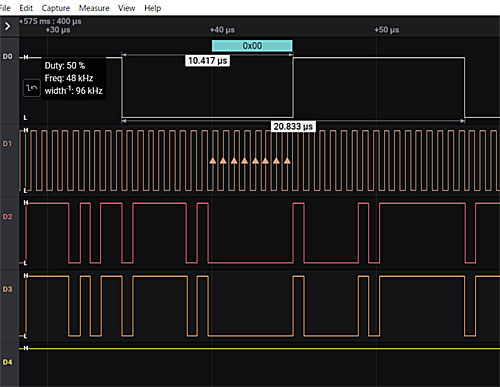
Task: Click the +30 µs timeline marker
Action: tap(58, 30)
